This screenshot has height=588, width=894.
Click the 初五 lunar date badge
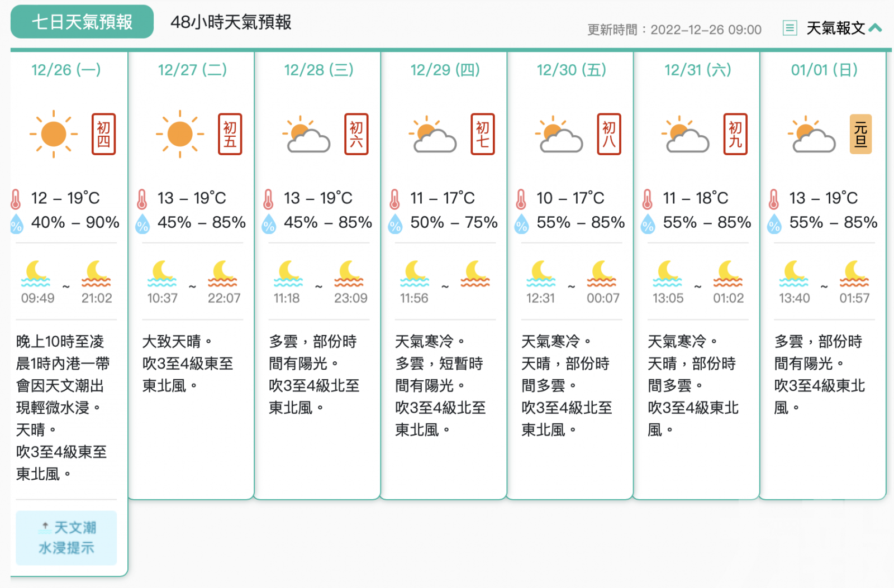230,134
